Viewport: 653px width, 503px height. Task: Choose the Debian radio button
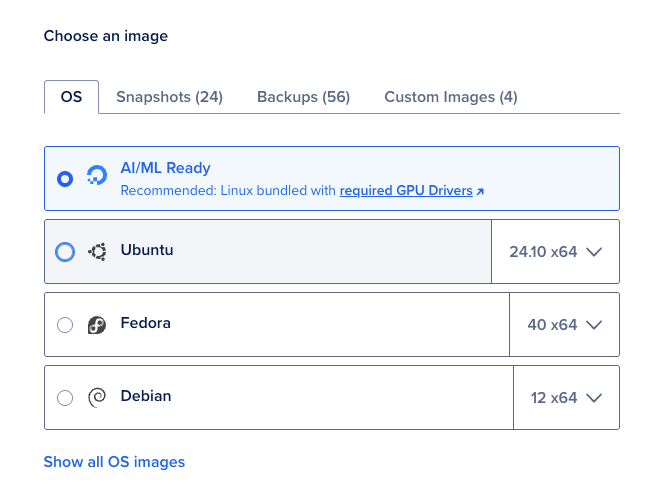tap(65, 398)
